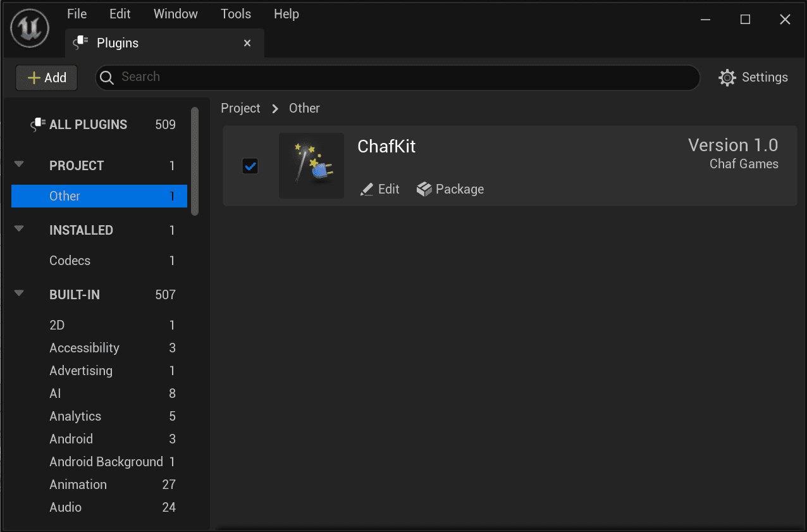Click the Add button

[x=47, y=78]
